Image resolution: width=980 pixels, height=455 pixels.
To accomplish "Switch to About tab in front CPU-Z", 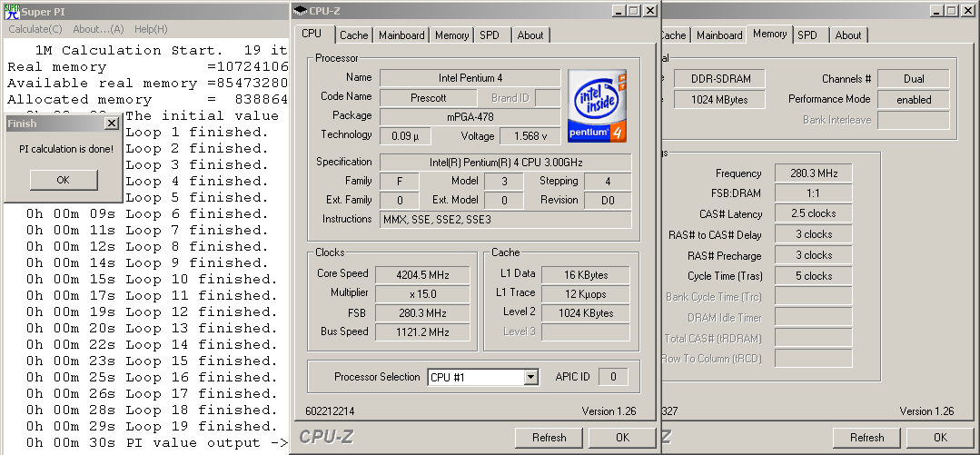I will (530, 35).
